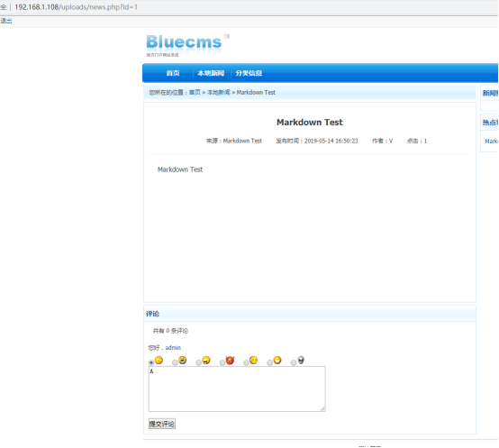499x448 pixels.
Task: Click the 作者：V author text
Action: (383, 141)
